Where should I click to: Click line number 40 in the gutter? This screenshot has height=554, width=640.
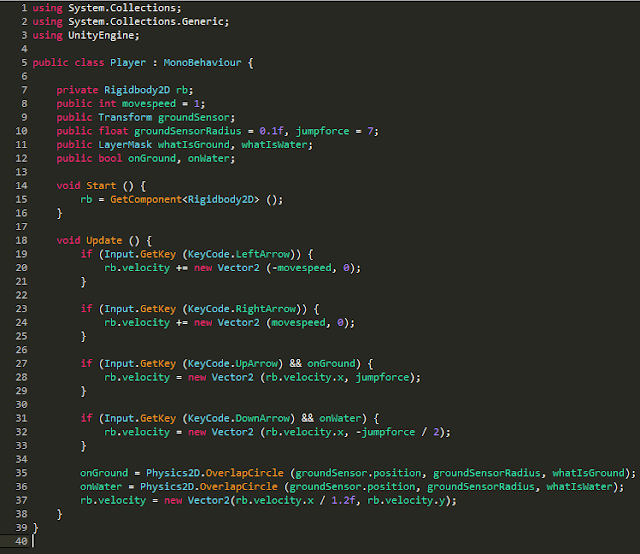point(21,541)
